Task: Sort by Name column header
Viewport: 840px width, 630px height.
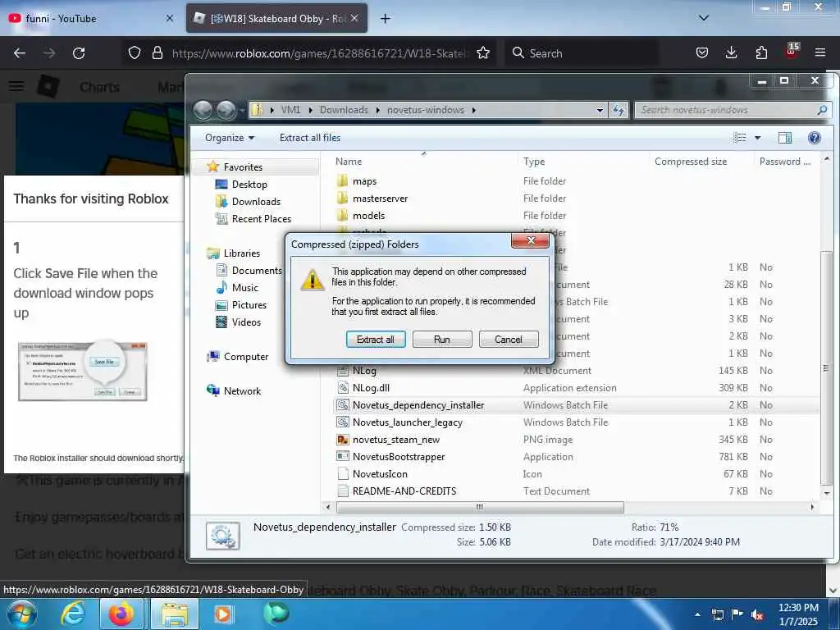Action: point(349,162)
